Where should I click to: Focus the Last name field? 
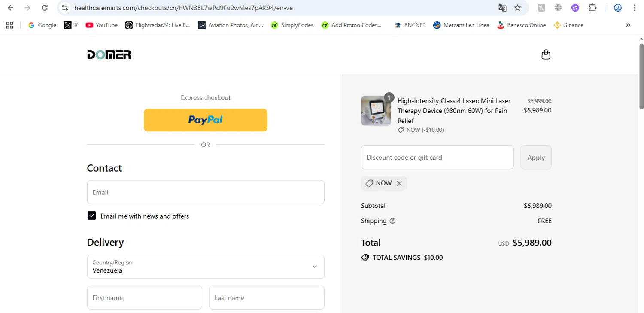click(267, 298)
